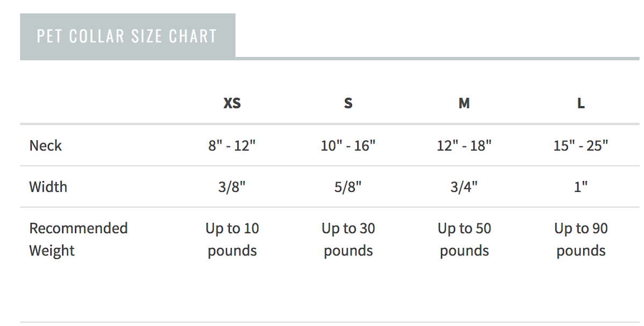644x326 pixels.
Task: Click the 3/4" width value
Action: (464, 187)
